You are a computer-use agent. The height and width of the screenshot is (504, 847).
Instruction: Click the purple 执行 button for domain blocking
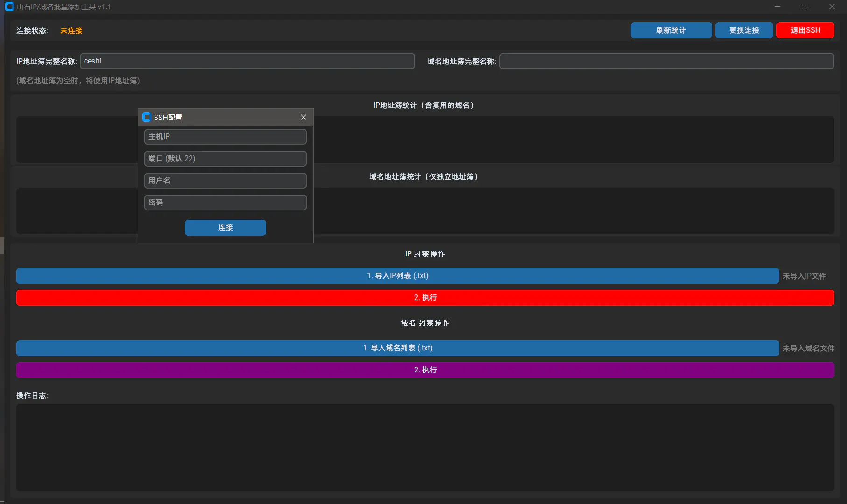425,370
